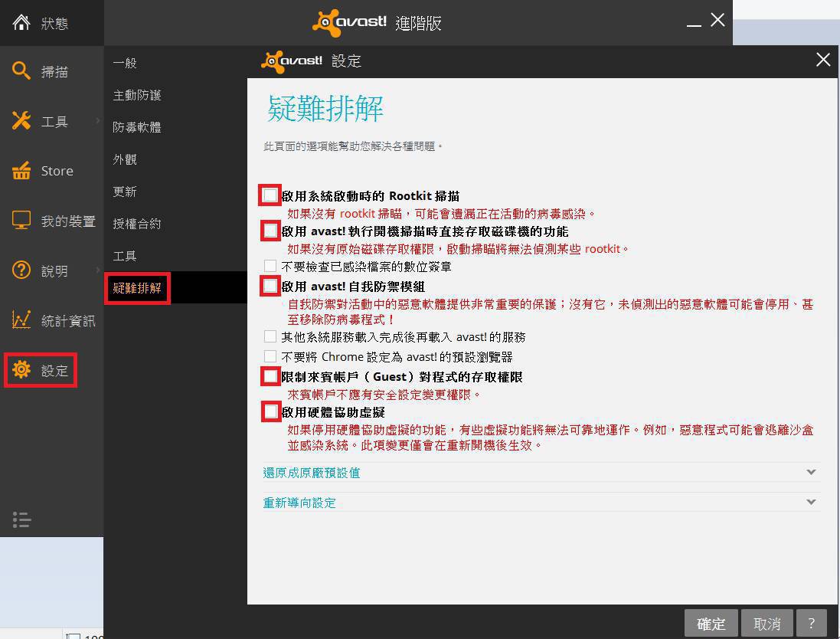Toggle 啟用 avast! 自我防禦模組 checkbox

[270, 286]
